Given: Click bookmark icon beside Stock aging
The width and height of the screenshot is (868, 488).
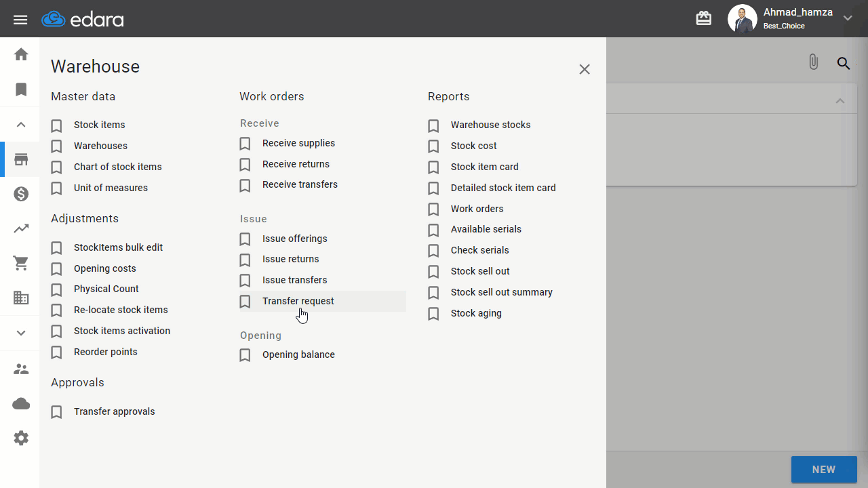Looking at the screenshot, I should pos(434,314).
